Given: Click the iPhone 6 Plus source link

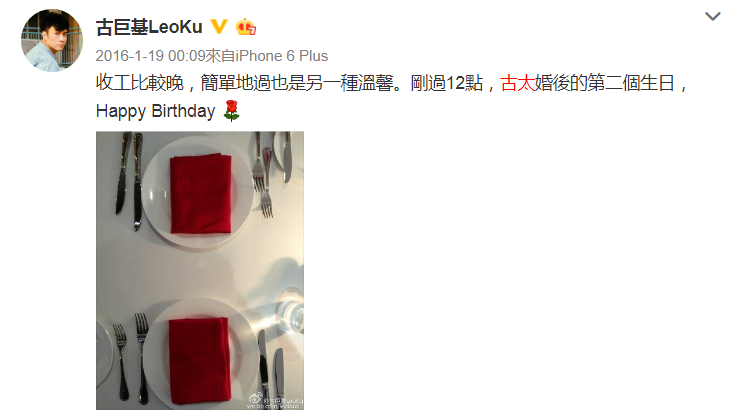Looking at the screenshot, I should (x=282, y=56).
